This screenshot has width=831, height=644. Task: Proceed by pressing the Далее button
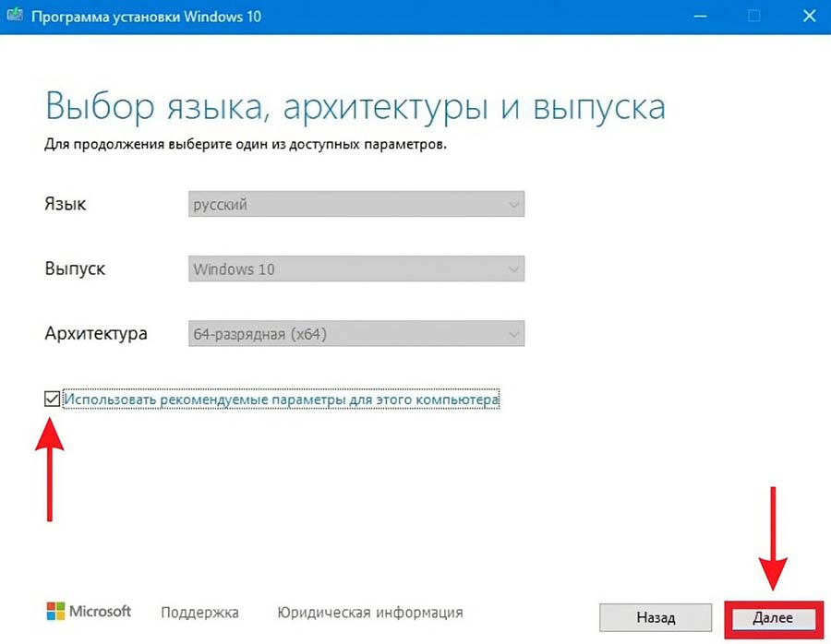coord(772,617)
